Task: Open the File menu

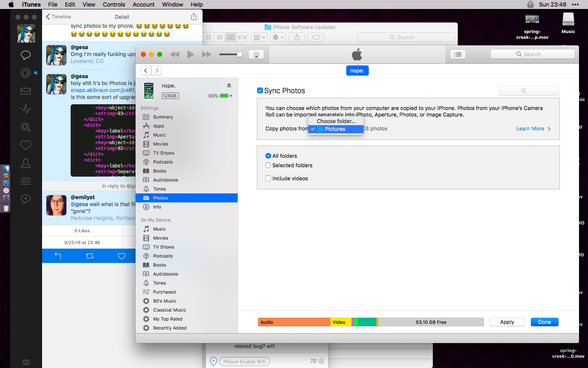Action: tap(53, 4)
